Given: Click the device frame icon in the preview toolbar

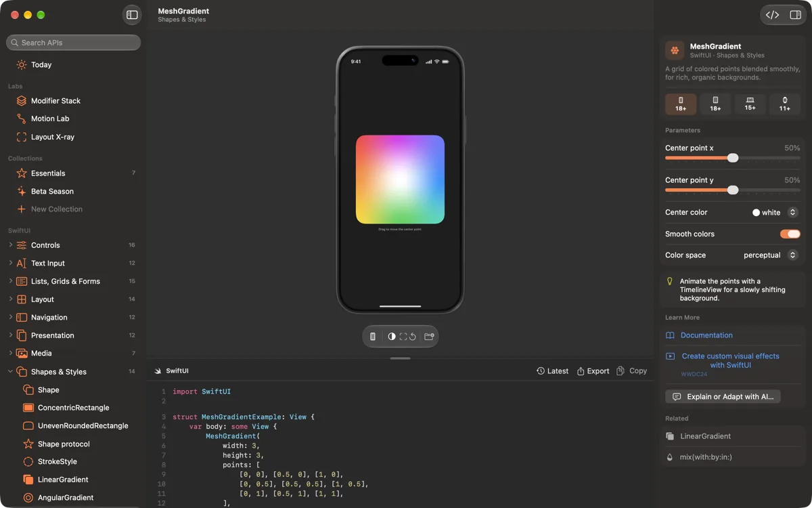Looking at the screenshot, I should (373, 337).
